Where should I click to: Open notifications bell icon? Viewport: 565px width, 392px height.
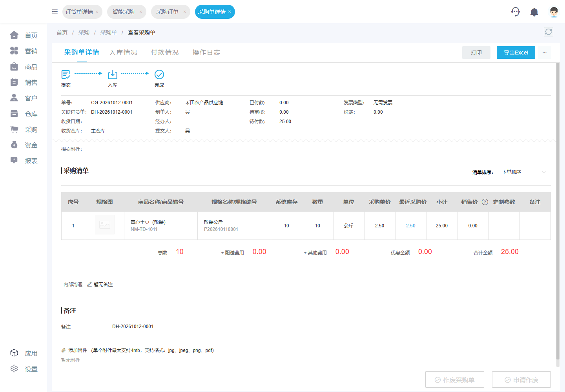(x=534, y=12)
